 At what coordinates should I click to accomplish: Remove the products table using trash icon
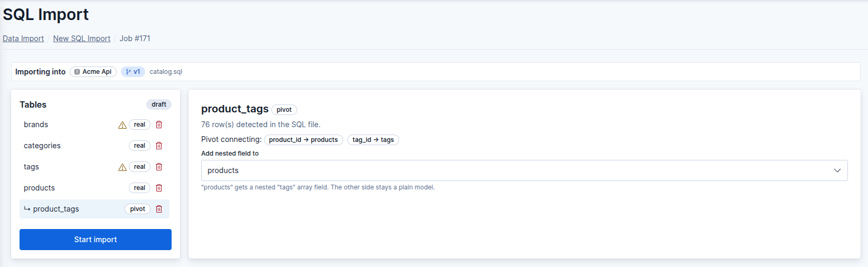click(159, 188)
